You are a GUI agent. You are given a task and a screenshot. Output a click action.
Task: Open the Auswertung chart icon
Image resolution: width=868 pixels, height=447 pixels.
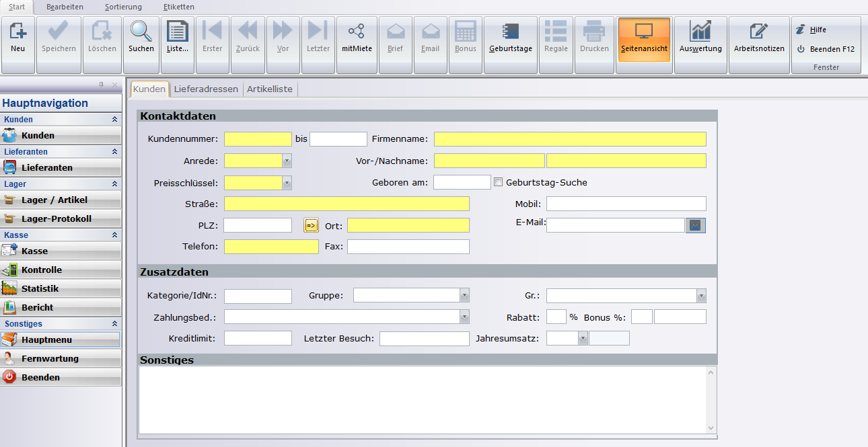[700, 37]
